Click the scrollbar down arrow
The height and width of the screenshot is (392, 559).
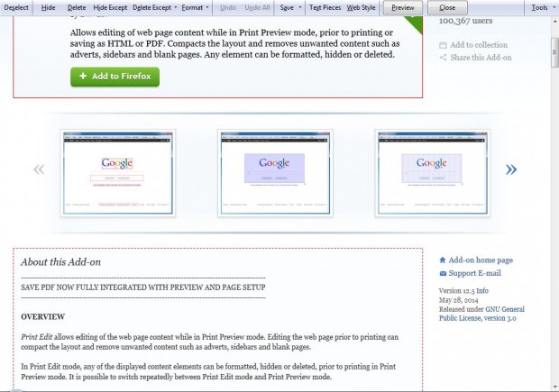(554, 387)
